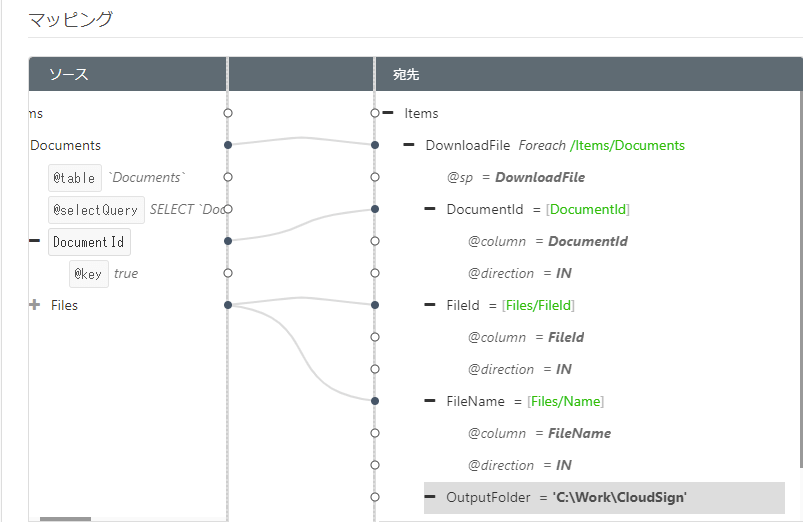Click the OutputFolder connector circle
Screen dimensions: 803x522
coord(375,497)
